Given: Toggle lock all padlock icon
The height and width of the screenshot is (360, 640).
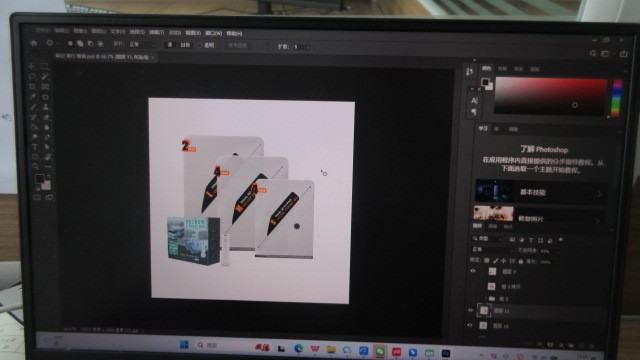Looking at the screenshot, I should click(x=521, y=261).
